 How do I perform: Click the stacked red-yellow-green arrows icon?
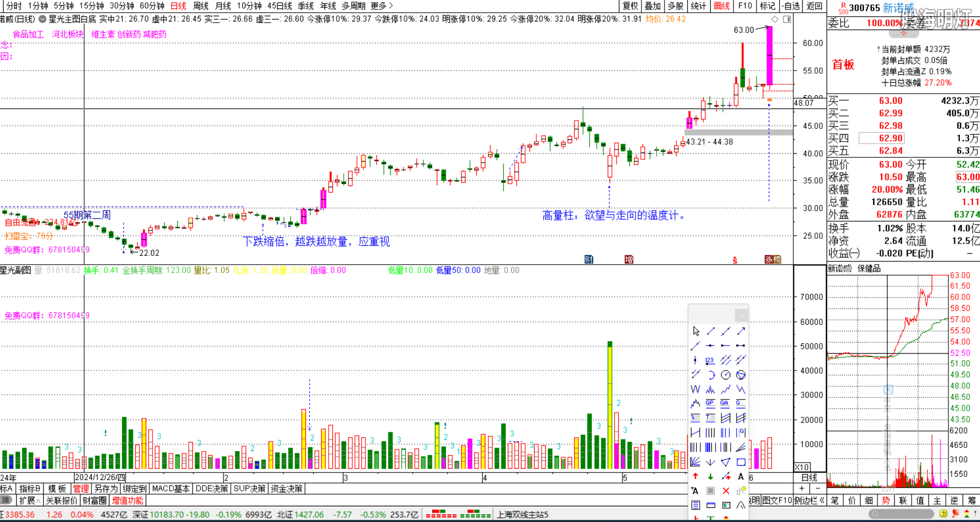(x=967, y=514)
